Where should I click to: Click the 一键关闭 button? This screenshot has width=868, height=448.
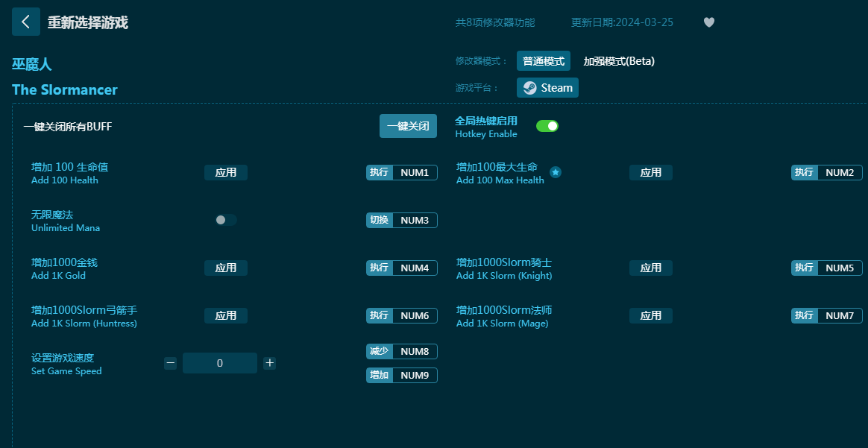click(x=408, y=126)
